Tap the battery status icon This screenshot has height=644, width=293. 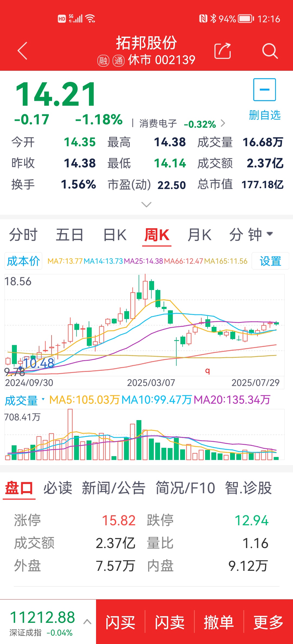(x=246, y=19)
